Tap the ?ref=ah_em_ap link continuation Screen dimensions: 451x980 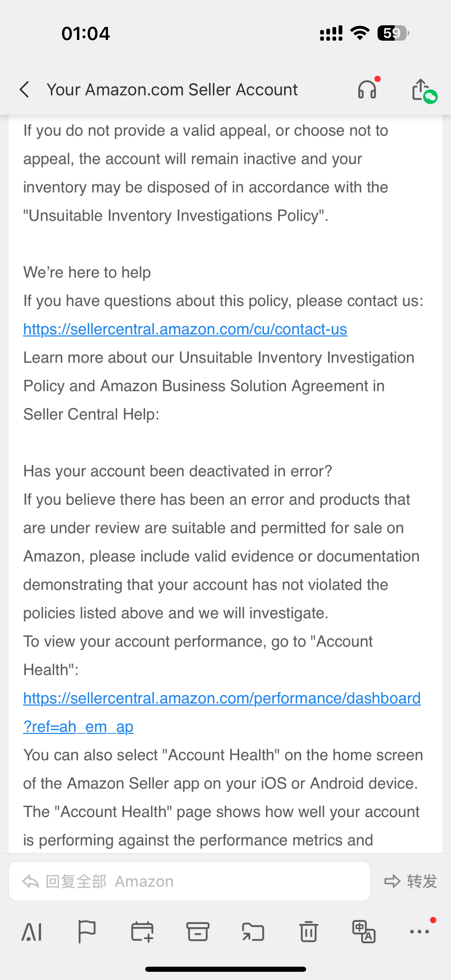[78, 727]
